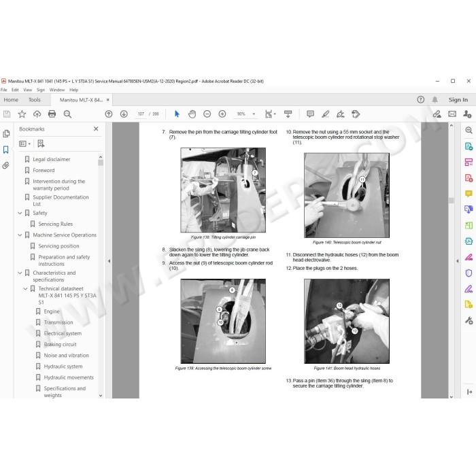Click the scrolling mode toolbar icon
The image size is (476, 476).
pos(288,114)
